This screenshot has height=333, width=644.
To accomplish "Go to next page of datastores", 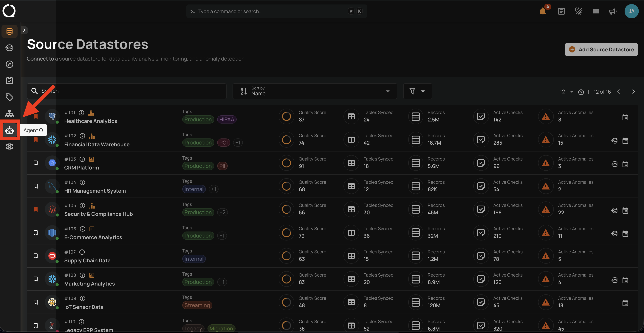I will click(x=633, y=92).
